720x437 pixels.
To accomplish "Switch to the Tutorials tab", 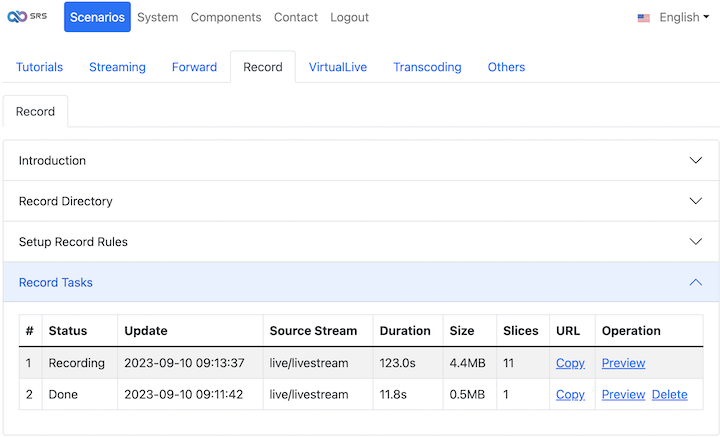I will pyautogui.click(x=39, y=67).
